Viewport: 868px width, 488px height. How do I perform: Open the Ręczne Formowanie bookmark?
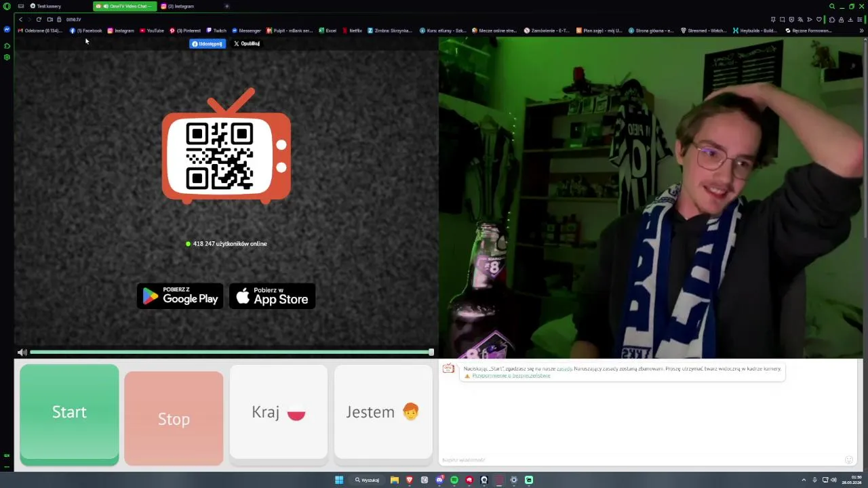coord(808,30)
